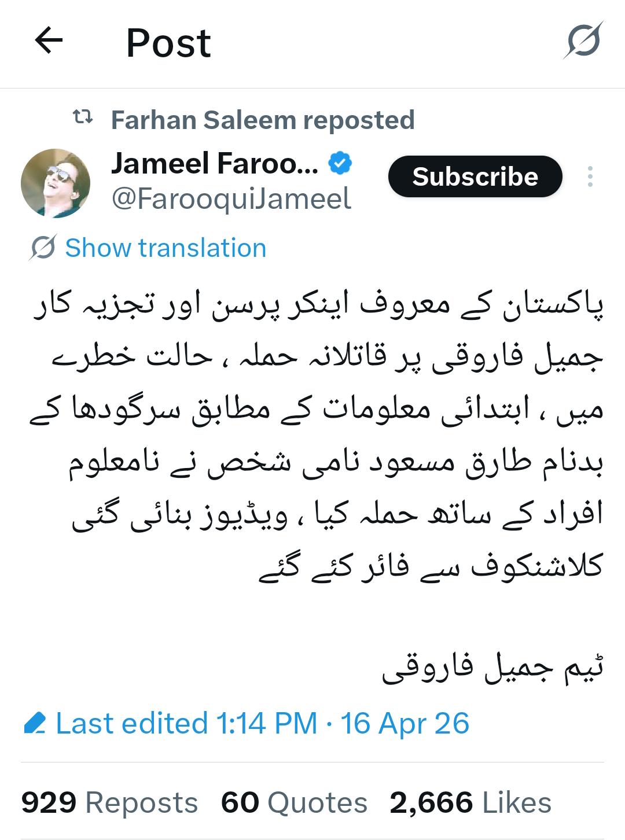Open Grok icon in the header
The image size is (625, 840).
tap(583, 40)
